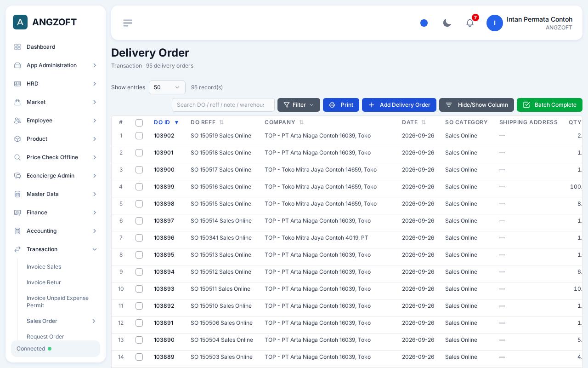Image resolution: width=588 pixels, height=368 pixels.
Task: Click the Batch Complete button
Action: click(x=549, y=105)
